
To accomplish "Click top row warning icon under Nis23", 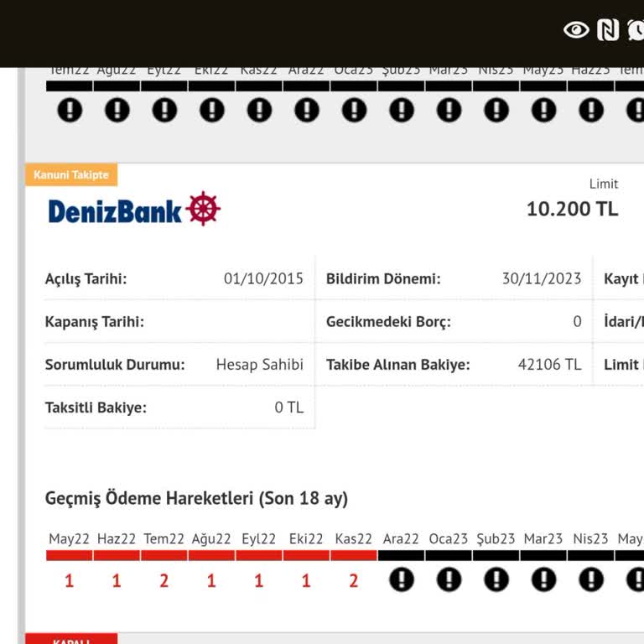I will [x=496, y=110].
